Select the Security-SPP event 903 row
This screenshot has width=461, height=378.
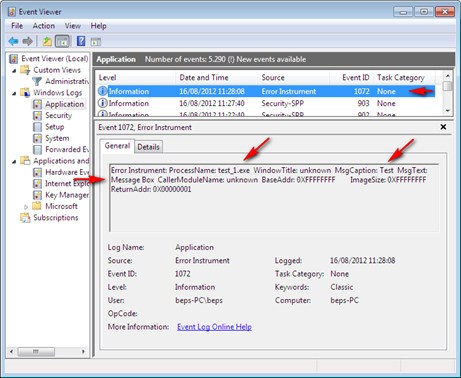[266, 103]
